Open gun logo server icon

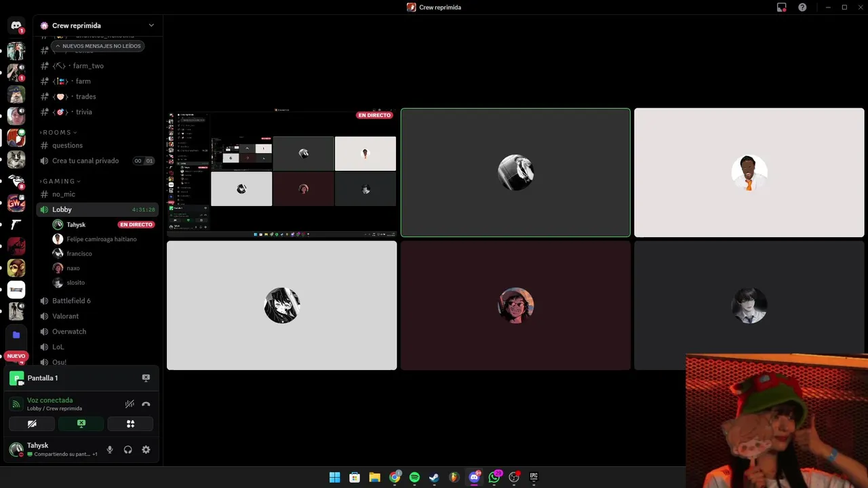tap(16, 224)
